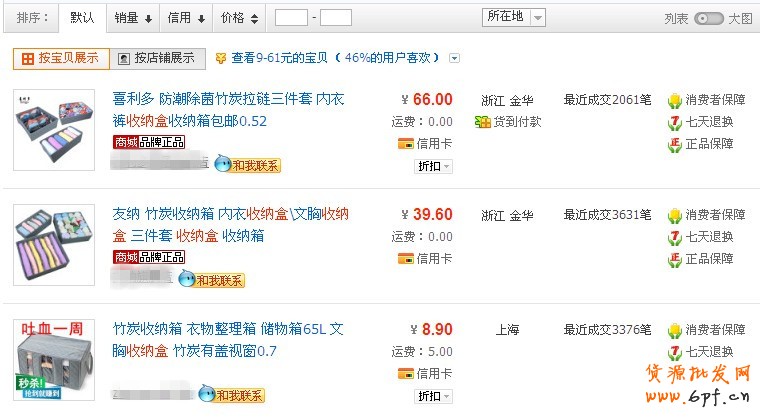This screenshot has height=418, width=760.
Task: Switch to 按店铺展示 display mode
Action: [157, 58]
